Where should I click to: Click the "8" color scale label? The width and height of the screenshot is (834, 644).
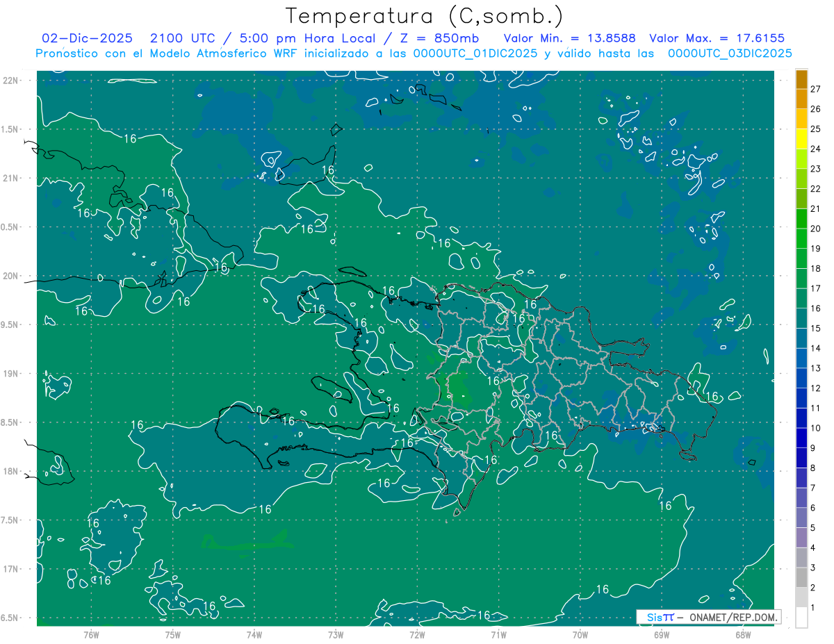813,468
